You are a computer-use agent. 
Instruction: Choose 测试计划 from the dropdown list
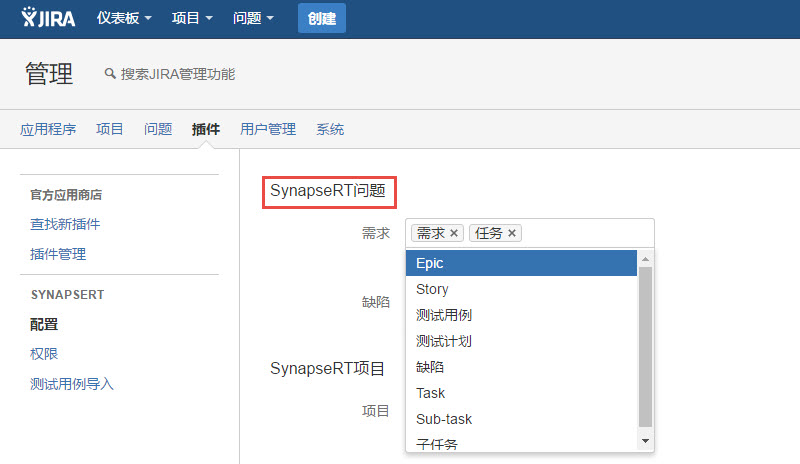point(521,341)
